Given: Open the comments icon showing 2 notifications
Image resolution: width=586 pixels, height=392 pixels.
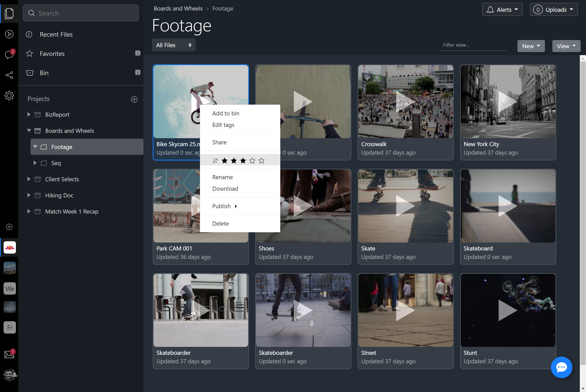Looking at the screenshot, I should tap(9, 55).
